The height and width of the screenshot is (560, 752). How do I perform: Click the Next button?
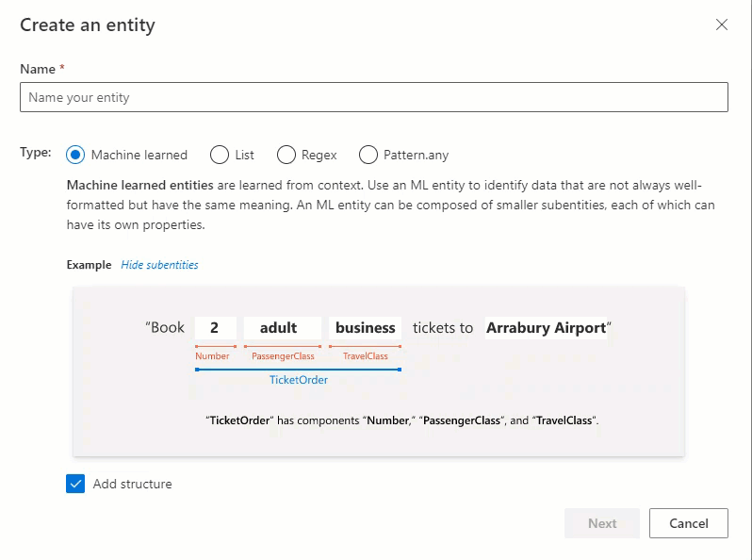[x=602, y=523]
